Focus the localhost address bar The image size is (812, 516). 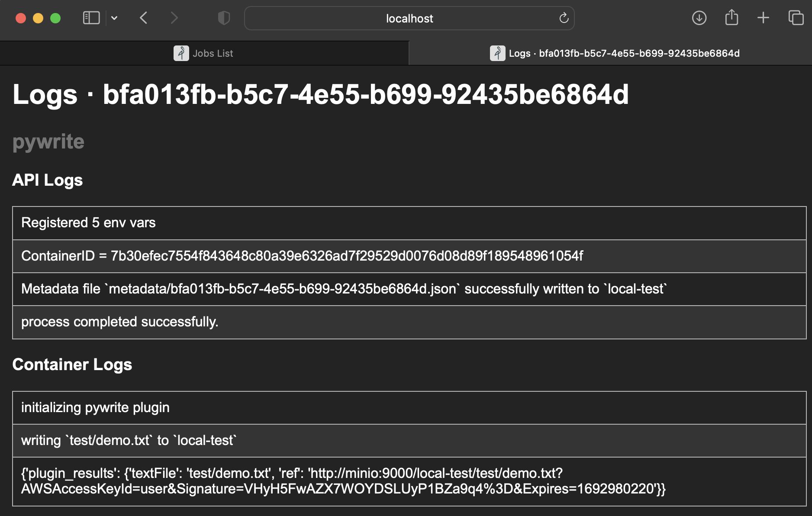pyautogui.click(x=409, y=18)
